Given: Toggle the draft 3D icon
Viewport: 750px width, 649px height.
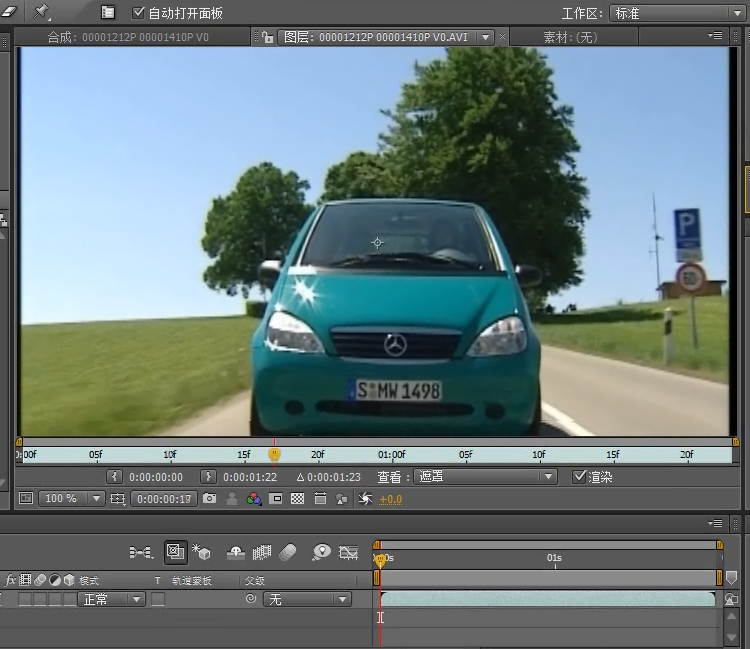Looking at the screenshot, I should [201, 551].
